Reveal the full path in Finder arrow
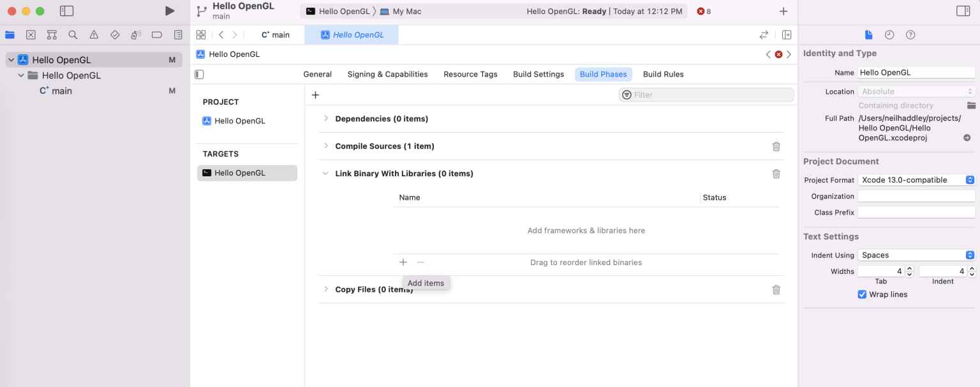Screen dimensions: 980x387 (x=967, y=138)
